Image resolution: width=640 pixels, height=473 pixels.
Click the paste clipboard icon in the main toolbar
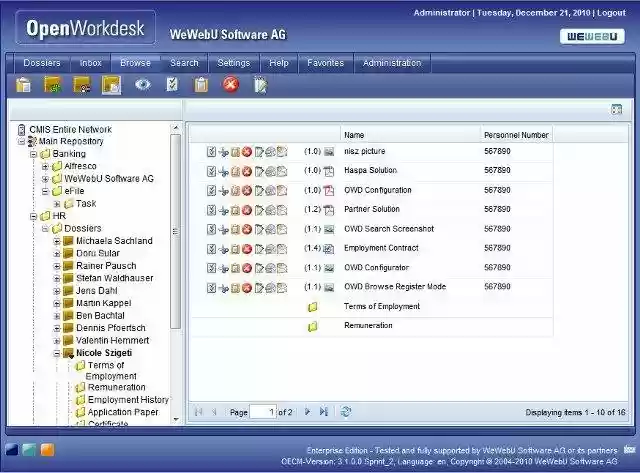click(23, 85)
